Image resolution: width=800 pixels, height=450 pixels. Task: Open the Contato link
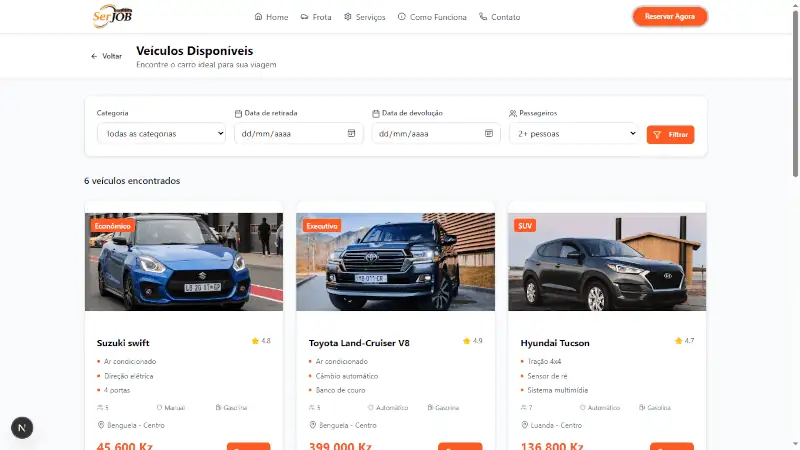tap(499, 17)
